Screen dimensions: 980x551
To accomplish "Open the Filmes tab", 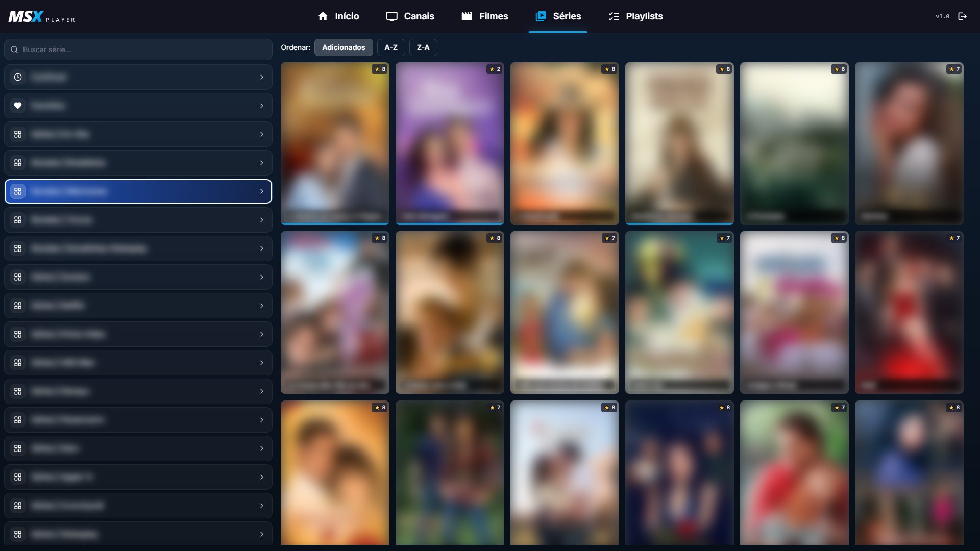I will (x=484, y=16).
